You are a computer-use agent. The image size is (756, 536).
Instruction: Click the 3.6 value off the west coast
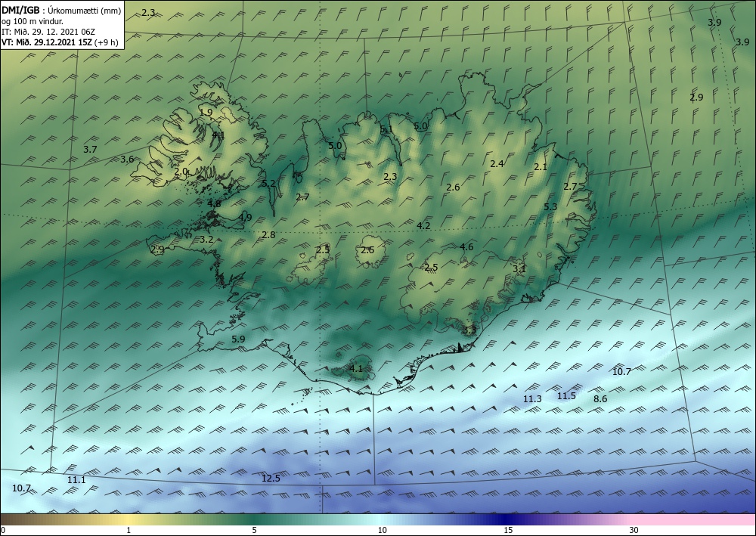(127, 159)
